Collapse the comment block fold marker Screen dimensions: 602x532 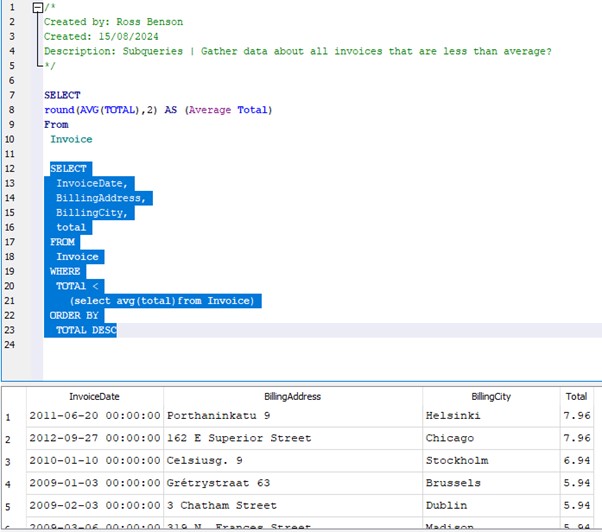coord(38,7)
